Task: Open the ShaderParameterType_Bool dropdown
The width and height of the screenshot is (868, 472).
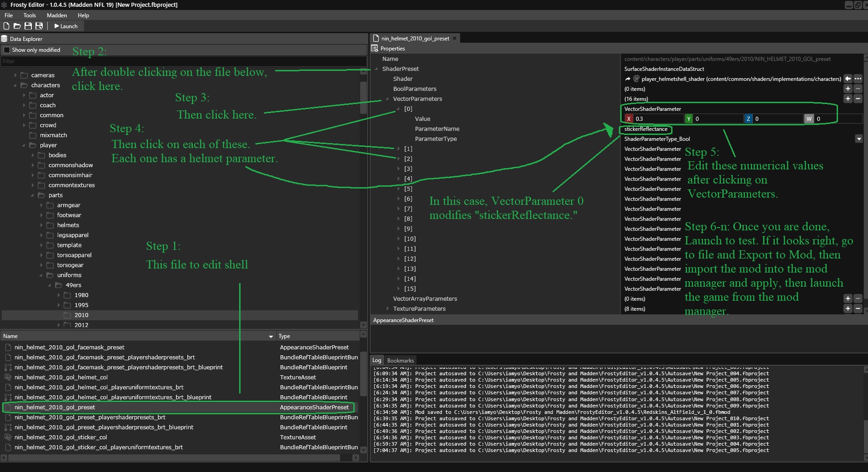Action: [x=858, y=139]
